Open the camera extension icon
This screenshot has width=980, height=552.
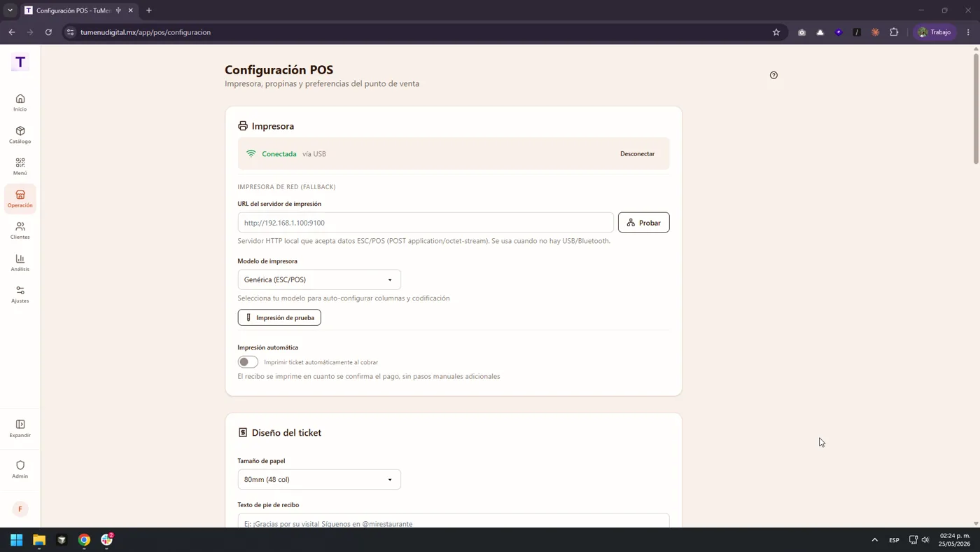(801, 32)
